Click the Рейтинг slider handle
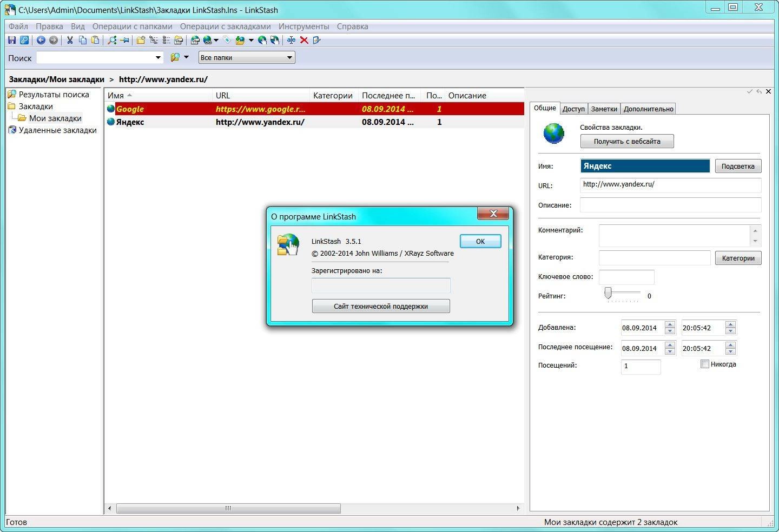The image size is (779, 532). (x=608, y=293)
